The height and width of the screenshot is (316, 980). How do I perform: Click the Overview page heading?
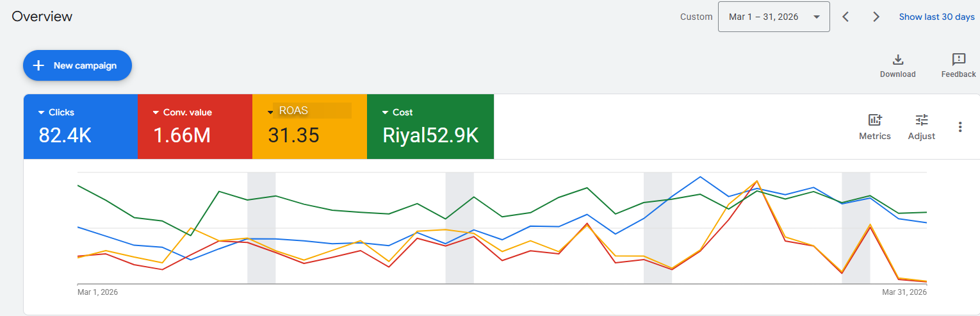coord(42,17)
